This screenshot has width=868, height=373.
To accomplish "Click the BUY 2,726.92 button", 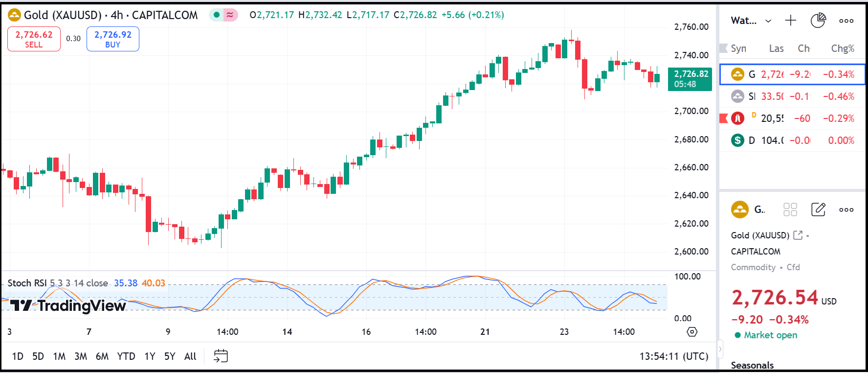I will (113, 39).
